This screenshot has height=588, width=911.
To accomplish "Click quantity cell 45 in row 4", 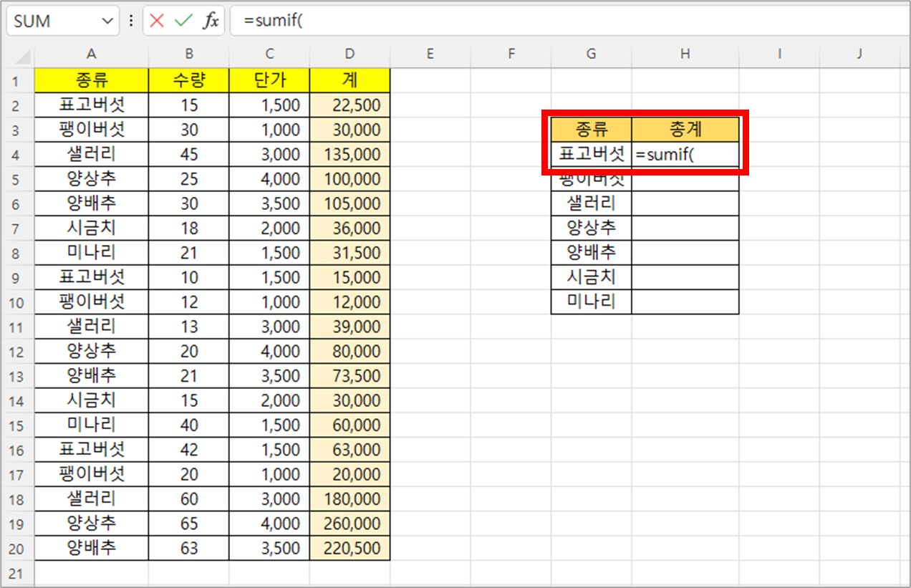I will pos(189,155).
